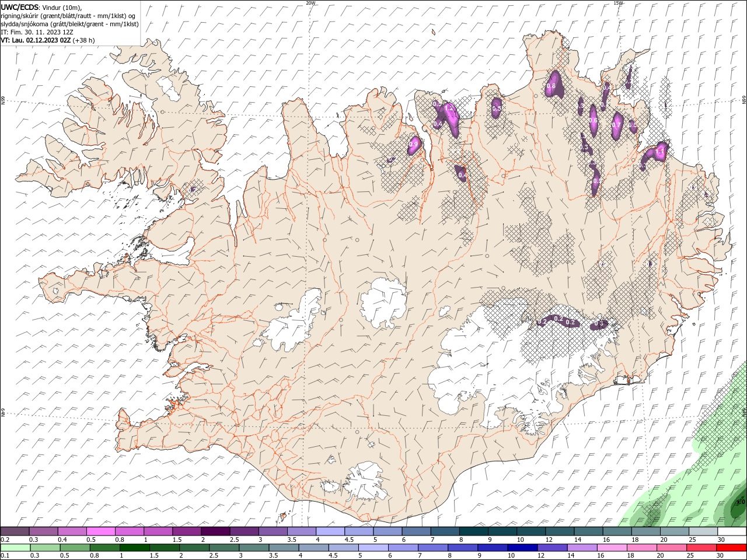Click the snow blob labeled 0.7
Image resolution: width=747 pixels, height=560 pixels.
617,125
